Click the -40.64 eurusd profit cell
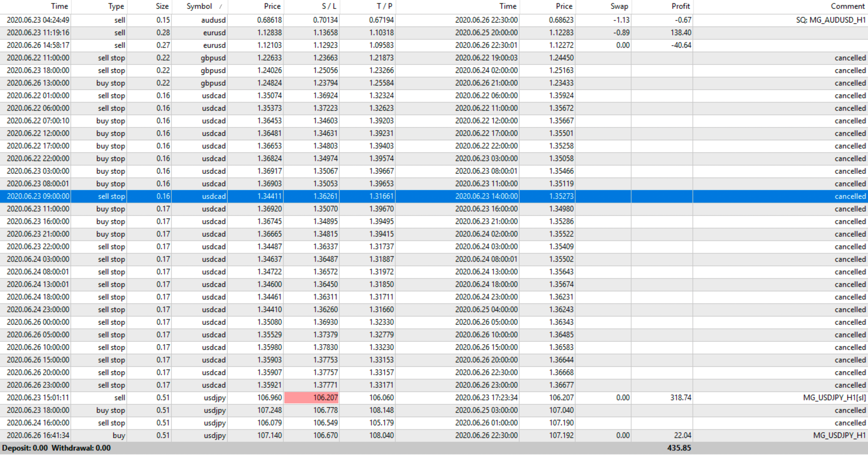The image size is (868, 455). click(x=680, y=45)
